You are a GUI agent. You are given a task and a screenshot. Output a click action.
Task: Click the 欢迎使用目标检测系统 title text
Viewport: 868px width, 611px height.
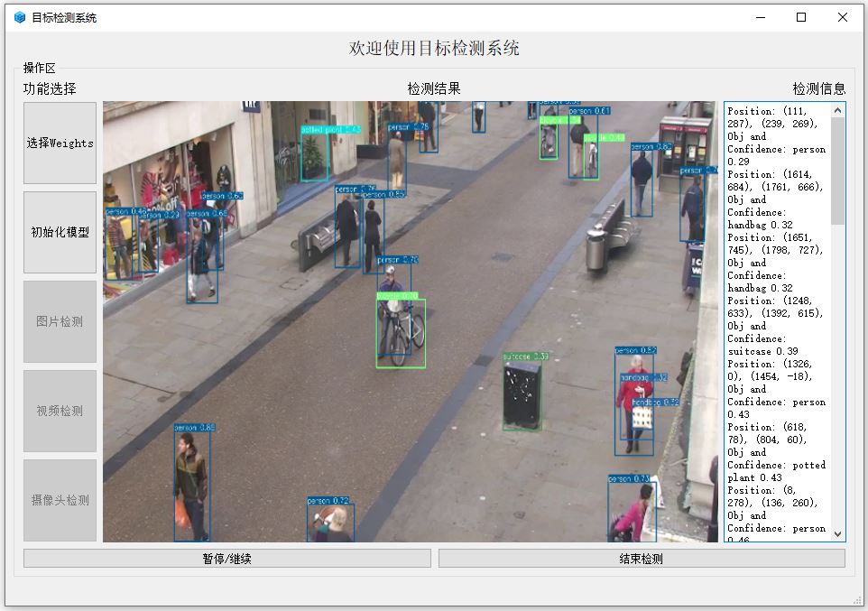[x=434, y=48]
